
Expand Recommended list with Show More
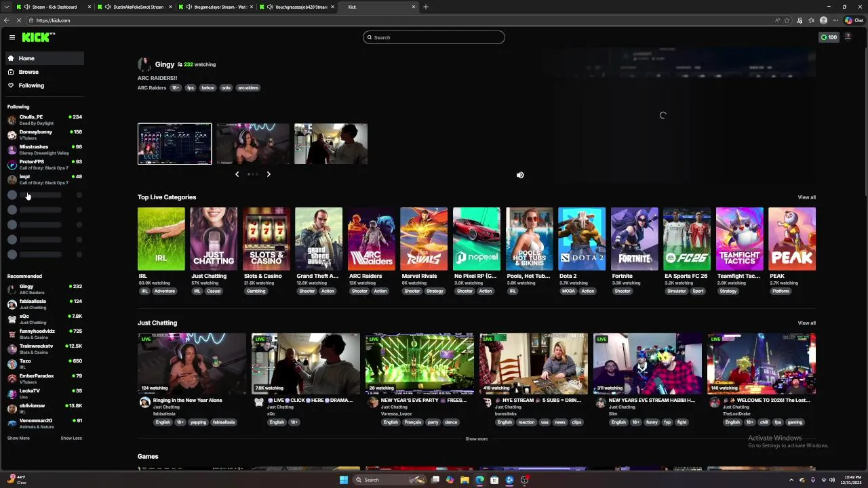(18, 438)
